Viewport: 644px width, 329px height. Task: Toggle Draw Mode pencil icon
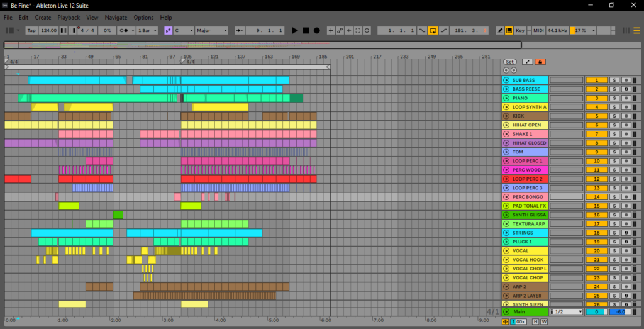(500, 30)
